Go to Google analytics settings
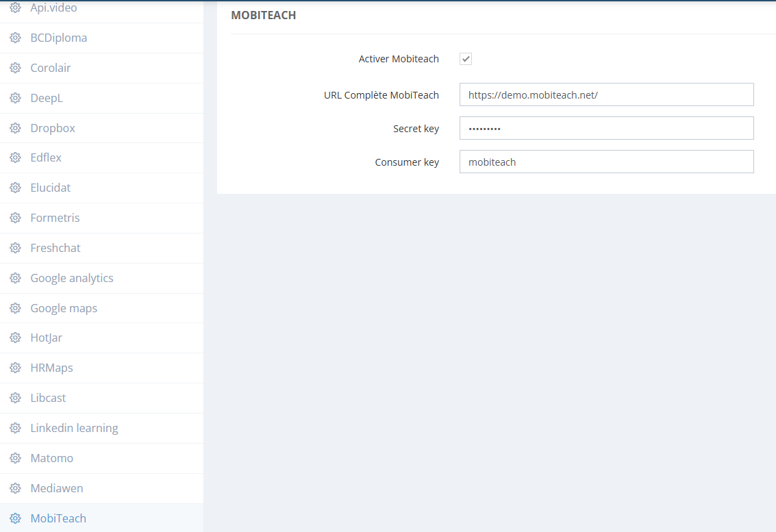 (x=72, y=279)
